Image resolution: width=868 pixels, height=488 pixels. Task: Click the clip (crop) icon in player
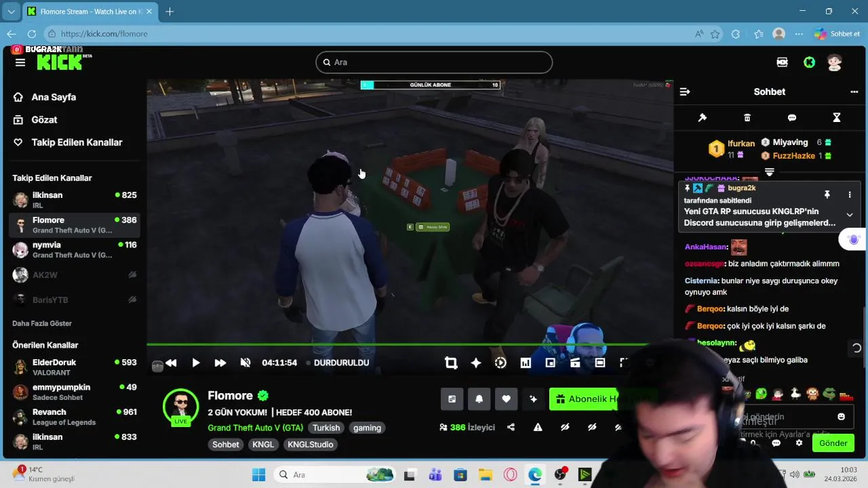pos(451,363)
